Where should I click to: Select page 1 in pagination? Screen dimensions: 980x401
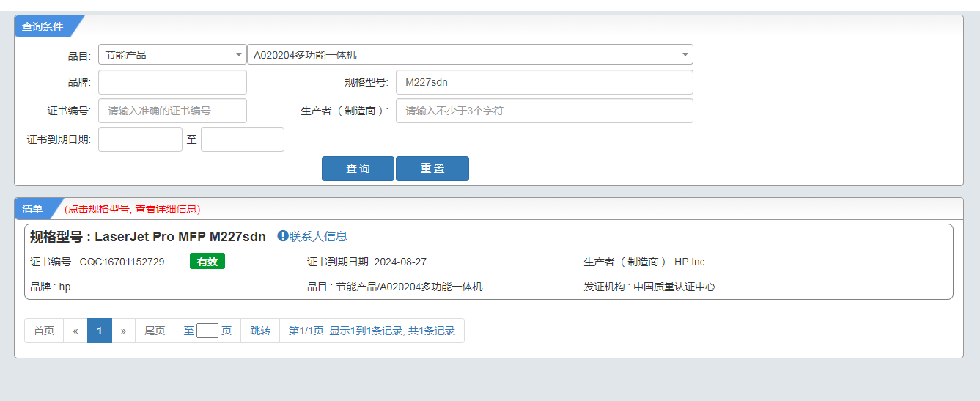(100, 331)
